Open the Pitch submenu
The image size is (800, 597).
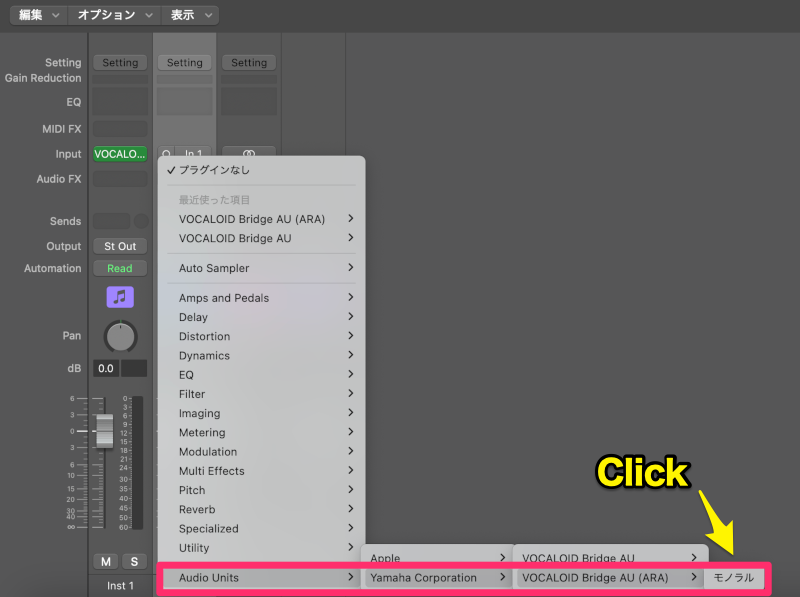click(261, 490)
